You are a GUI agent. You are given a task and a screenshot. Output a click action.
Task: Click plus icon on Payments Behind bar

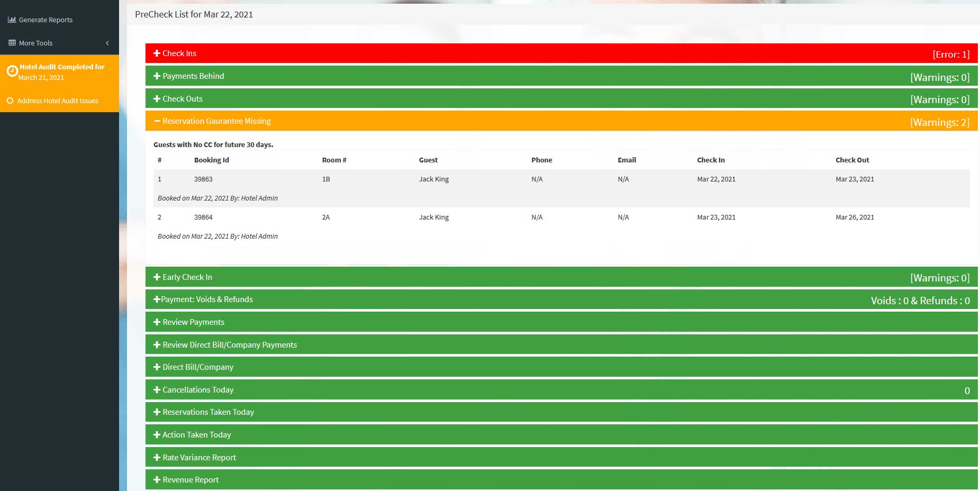pos(157,76)
